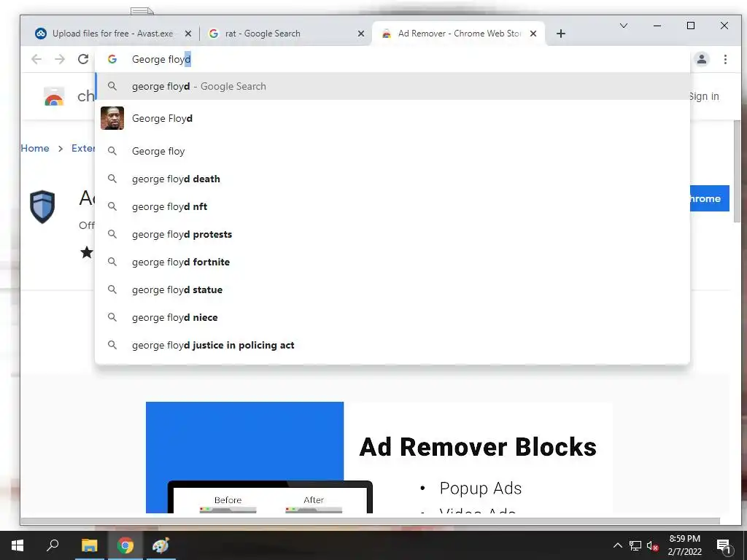
Task: Open the tab search chevron
Action: pyautogui.click(x=623, y=26)
